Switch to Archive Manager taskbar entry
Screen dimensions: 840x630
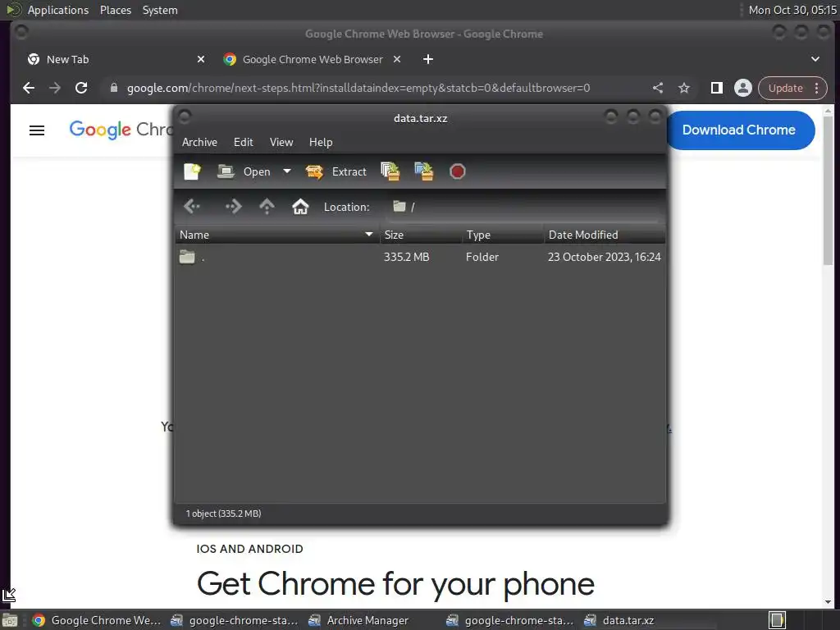pyautogui.click(x=359, y=620)
